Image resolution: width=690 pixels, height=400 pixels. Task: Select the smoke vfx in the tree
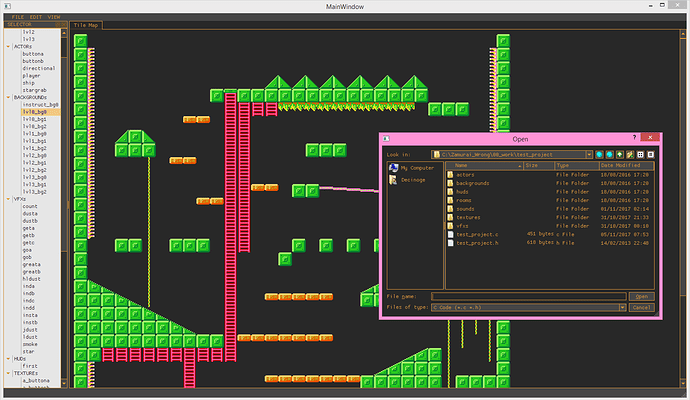pyautogui.click(x=30, y=344)
